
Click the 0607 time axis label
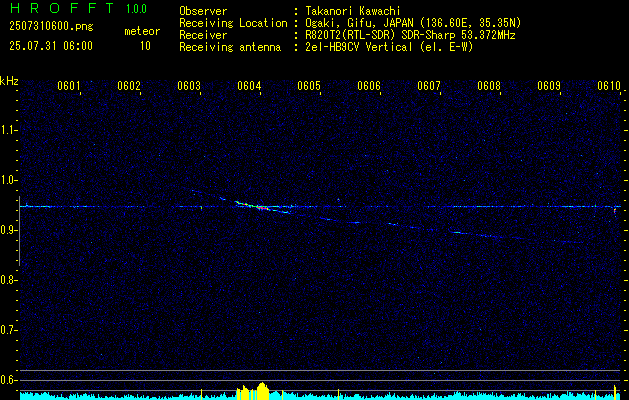click(x=429, y=86)
